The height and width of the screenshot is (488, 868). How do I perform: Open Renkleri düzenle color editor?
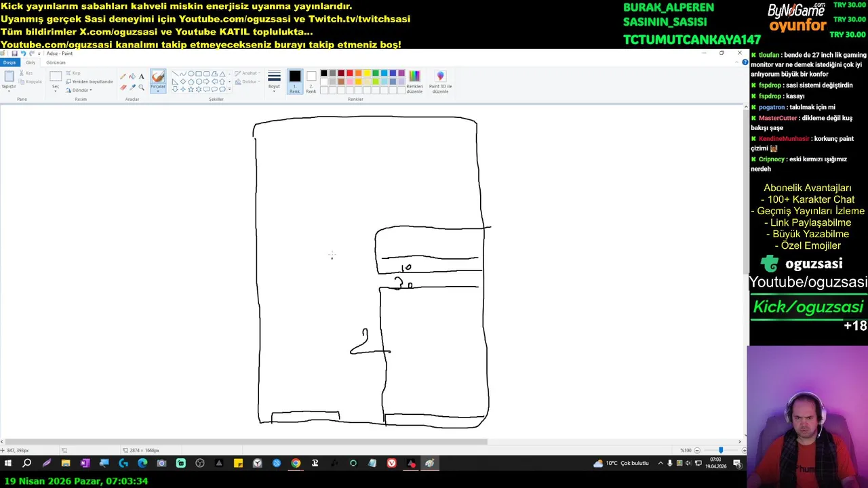(x=414, y=81)
